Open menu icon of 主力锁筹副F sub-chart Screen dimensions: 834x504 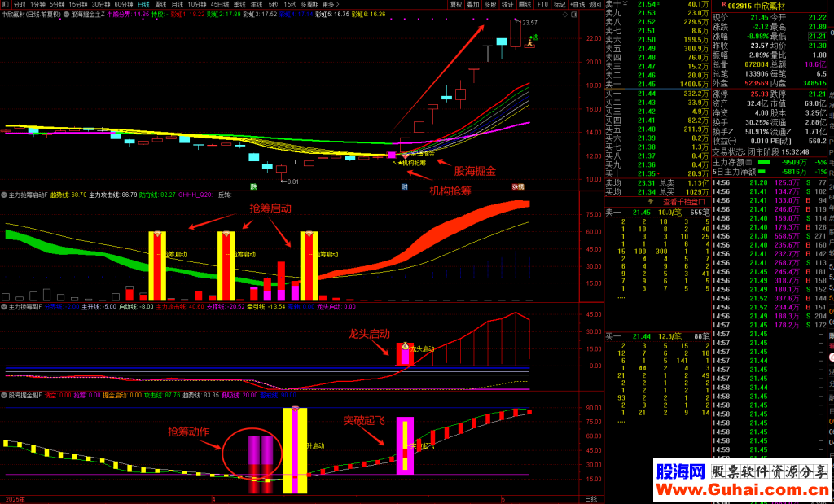pyautogui.click(x=4, y=306)
